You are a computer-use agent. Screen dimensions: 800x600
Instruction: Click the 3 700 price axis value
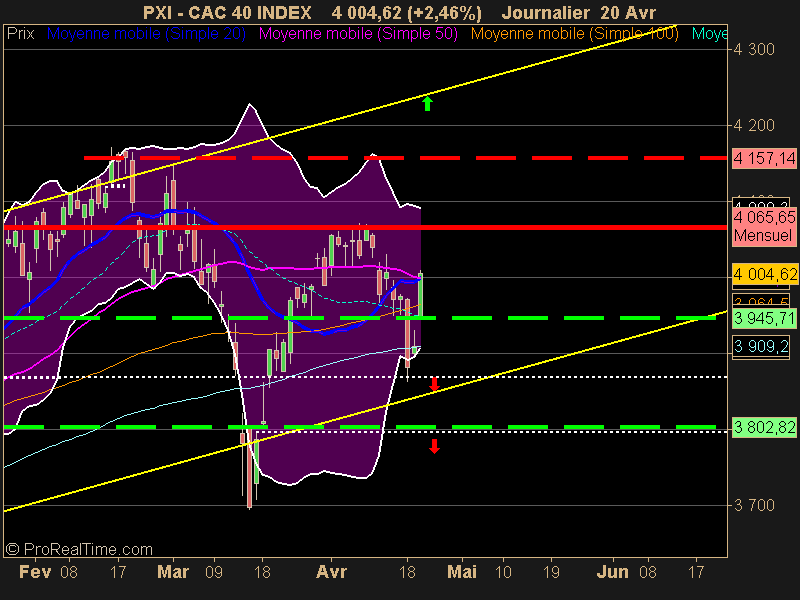pos(754,505)
